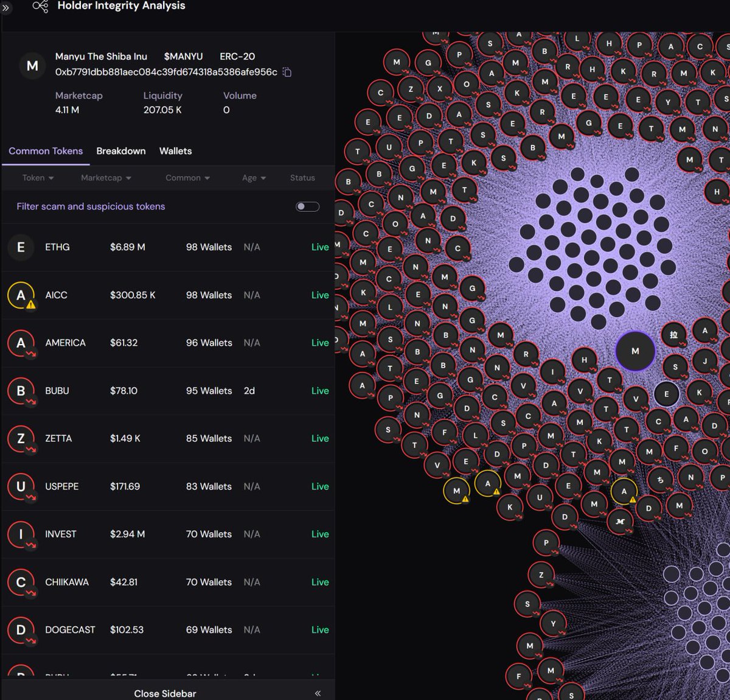This screenshot has height=700, width=730.
Task: Click Filter scam and suspicious tokens label
Action: click(x=91, y=206)
